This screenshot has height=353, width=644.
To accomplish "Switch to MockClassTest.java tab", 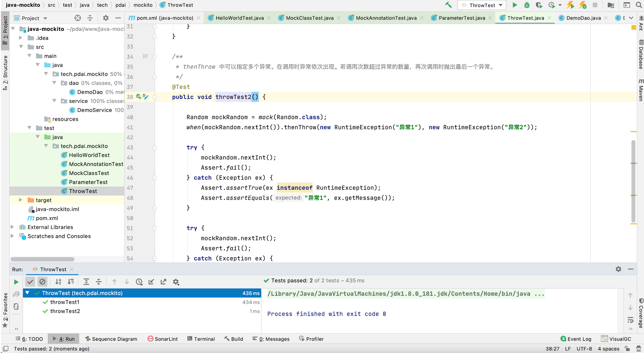I will tap(310, 18).
